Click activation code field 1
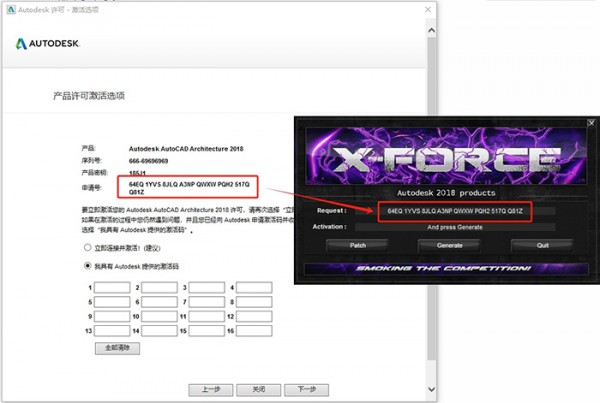Image resolution: width=600 pixels, height=403 pixels. pyautogui.click(x=112, y=287)
